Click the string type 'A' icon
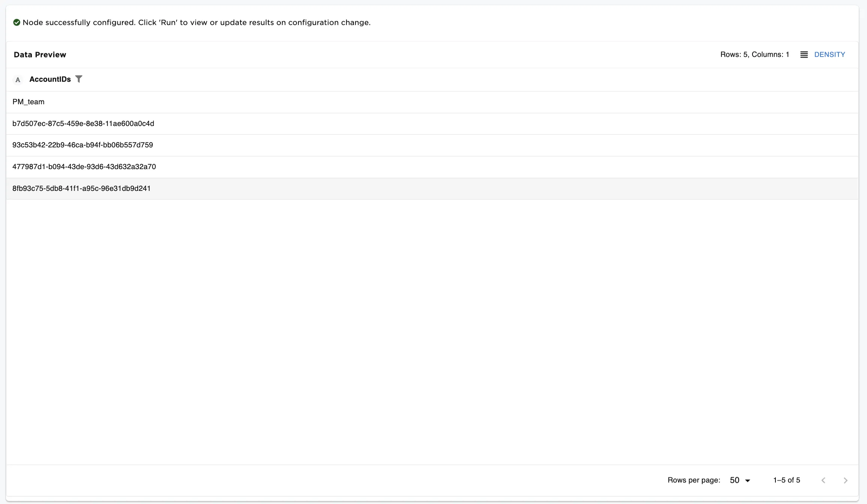 [x=18, y=80]
